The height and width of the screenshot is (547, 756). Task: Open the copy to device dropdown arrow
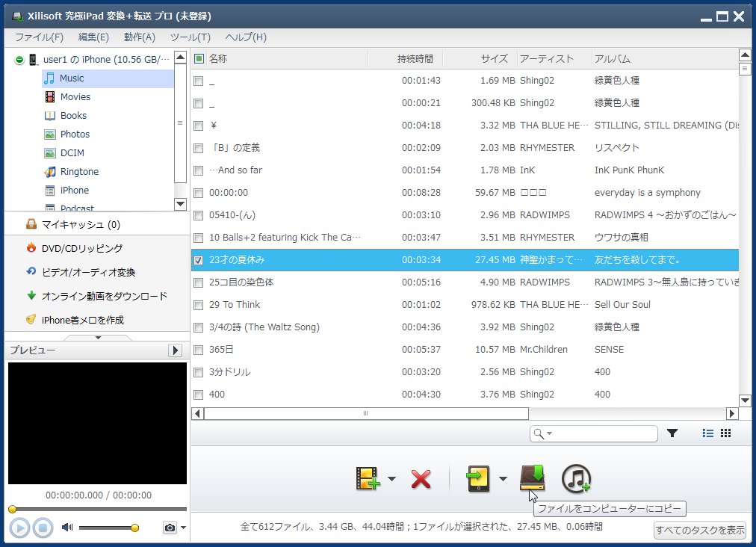[x=503, y=479]
